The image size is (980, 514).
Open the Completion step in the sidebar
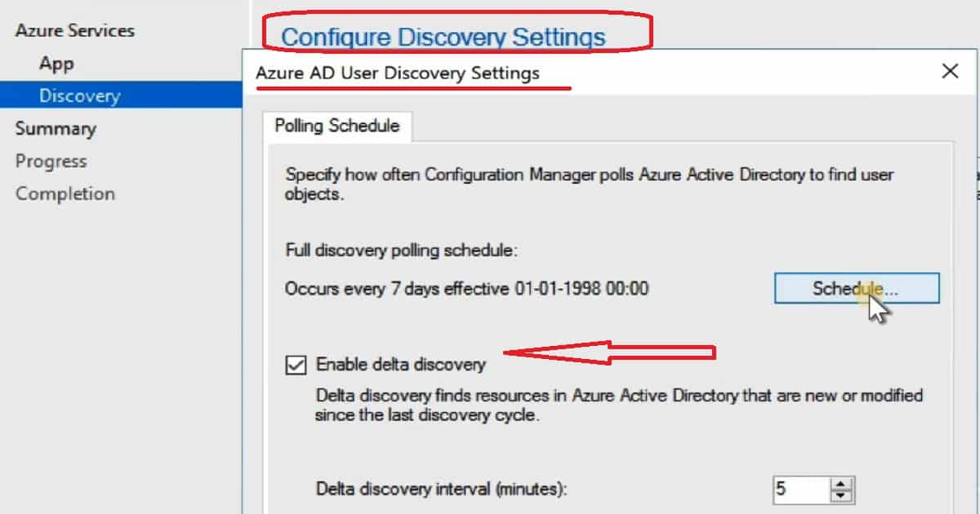pyautogui.click(x=65, y=194)
